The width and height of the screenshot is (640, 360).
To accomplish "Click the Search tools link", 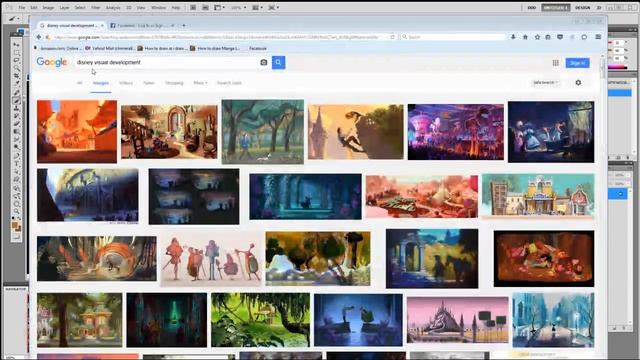I will coord(229,83).
